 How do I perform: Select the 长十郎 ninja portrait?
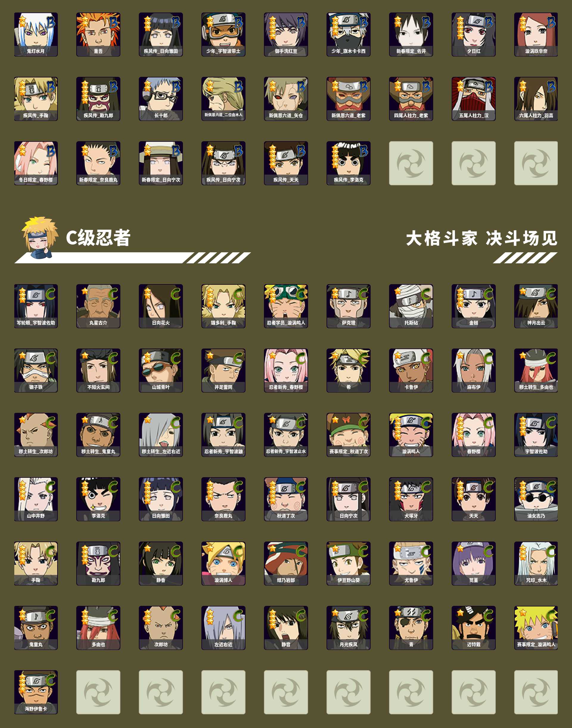pyautogui.click(x=161, y=99)
